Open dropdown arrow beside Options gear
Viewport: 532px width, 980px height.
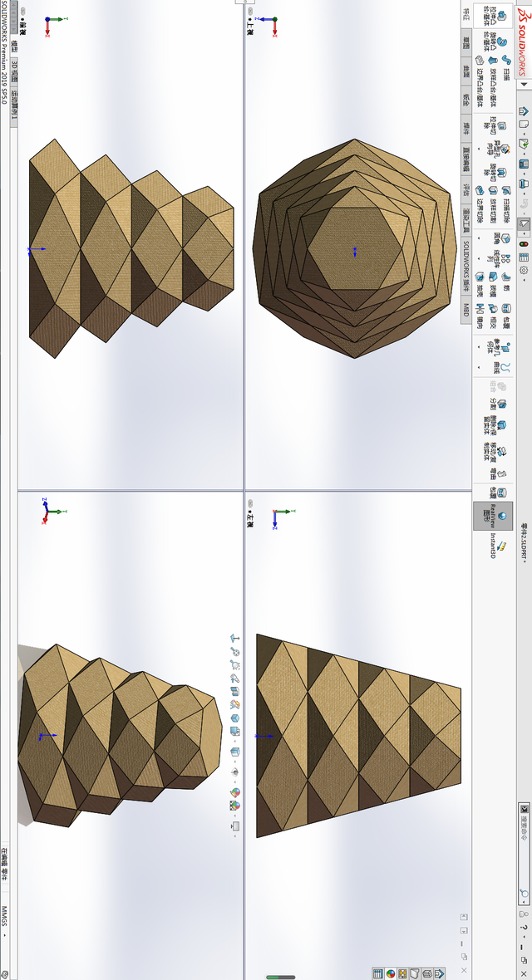(x=525, y=279)
